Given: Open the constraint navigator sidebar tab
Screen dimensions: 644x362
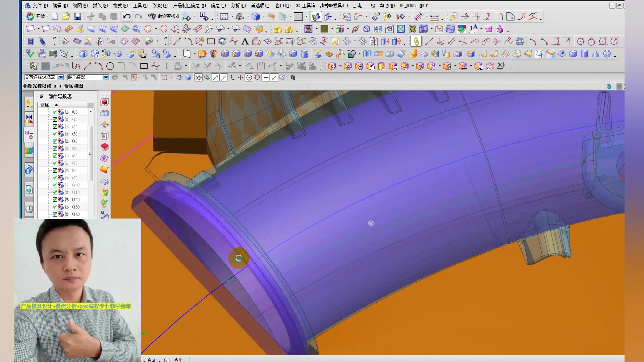Looking at the screenshot, I should pos(29,119).
